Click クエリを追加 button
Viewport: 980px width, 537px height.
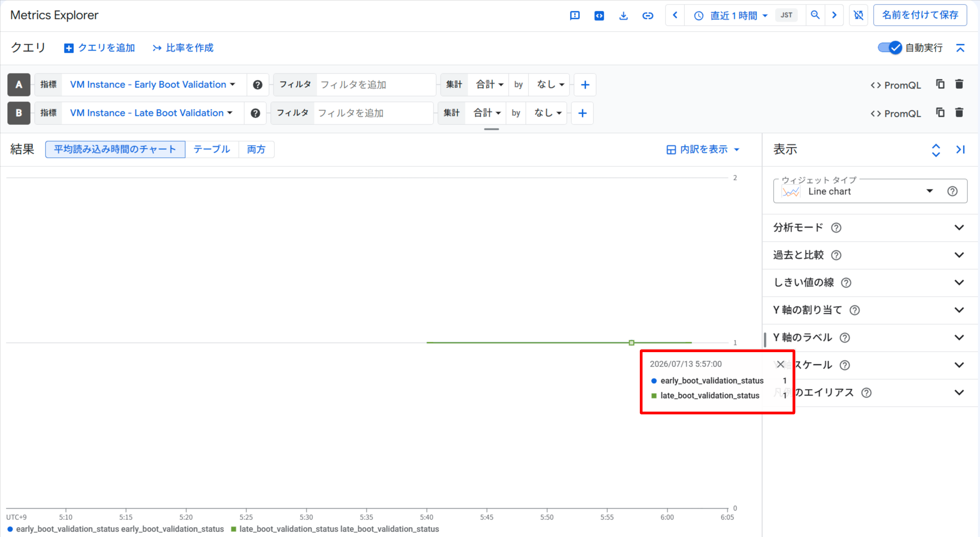point(100,48)
